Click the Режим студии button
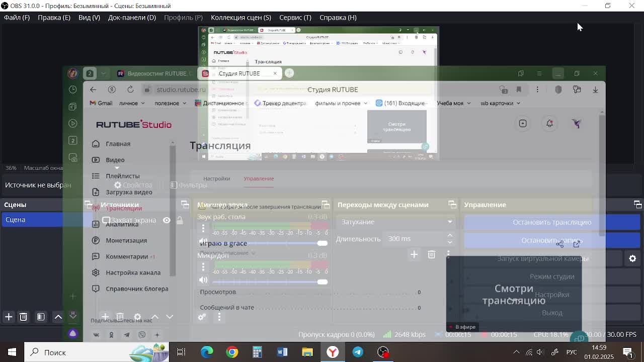This screenshot has width=644, height=362. pos(552,277)
